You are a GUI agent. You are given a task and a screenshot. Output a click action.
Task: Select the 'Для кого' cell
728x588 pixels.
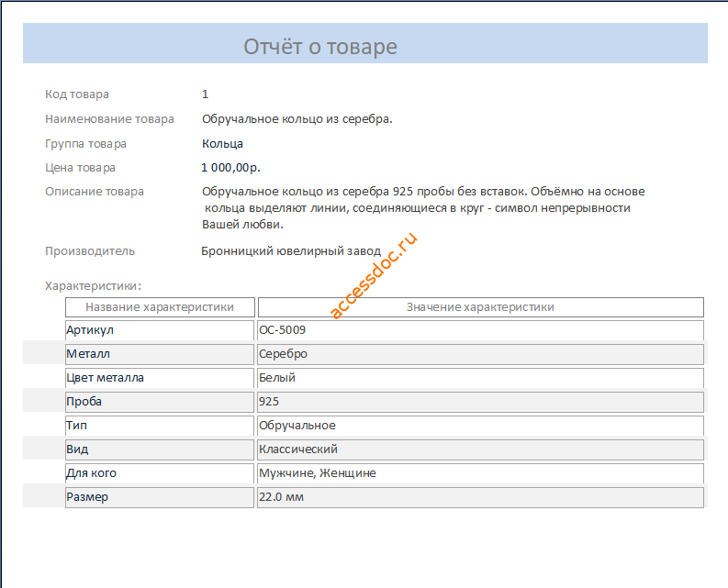(160, 473)
